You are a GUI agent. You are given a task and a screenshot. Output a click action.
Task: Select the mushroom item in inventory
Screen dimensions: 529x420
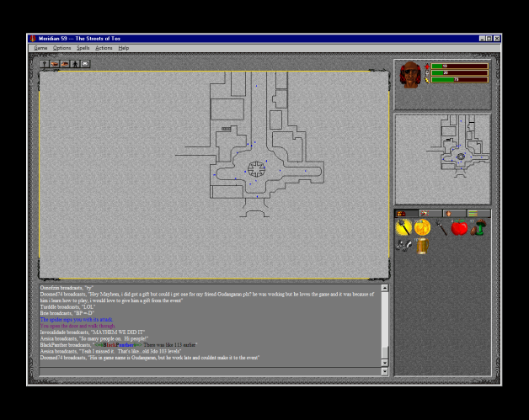pos(478,227)
